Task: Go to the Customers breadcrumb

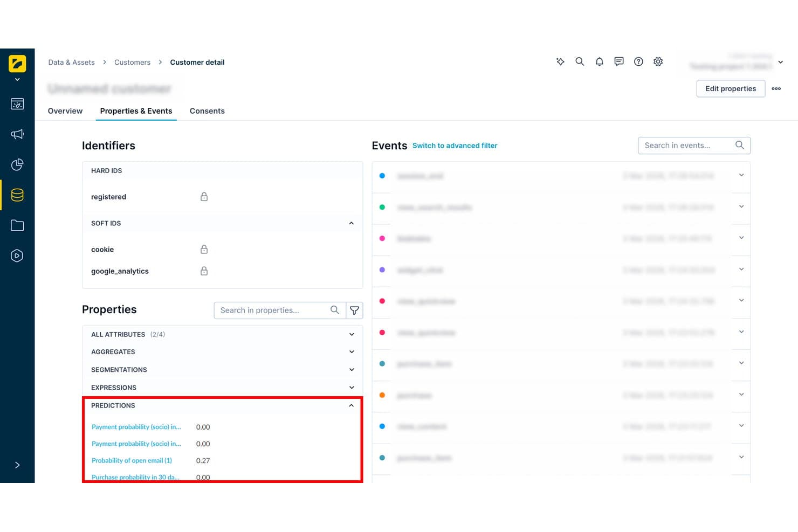Action: [132, 63]
